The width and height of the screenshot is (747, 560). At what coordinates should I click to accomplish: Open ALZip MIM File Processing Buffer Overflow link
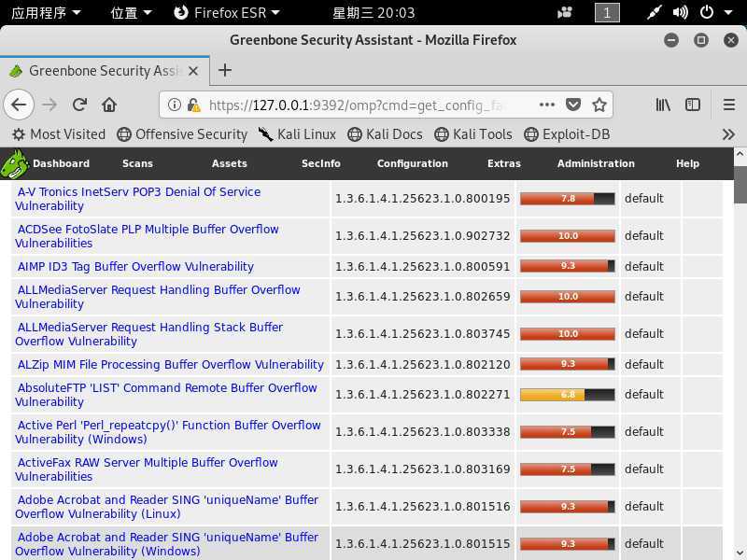coord(171,365)
